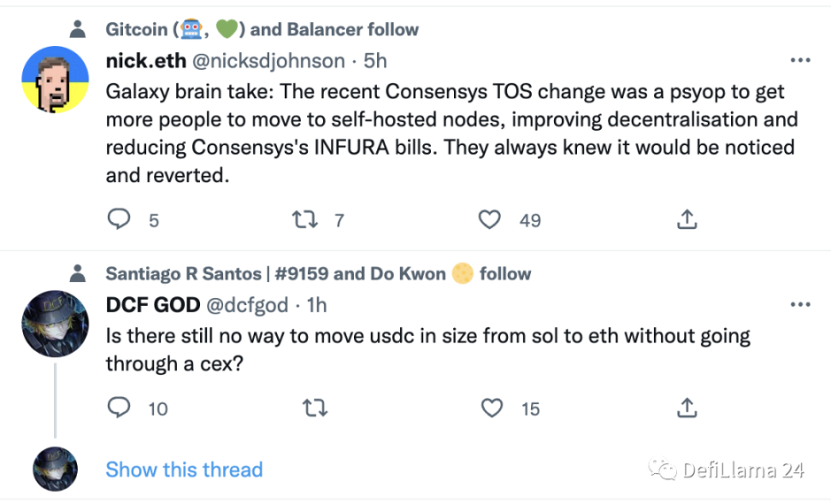Open nick.eth tweet's 5h timestamp
The width and height of the screenshot is (831, 504).
tap(375, 61)
